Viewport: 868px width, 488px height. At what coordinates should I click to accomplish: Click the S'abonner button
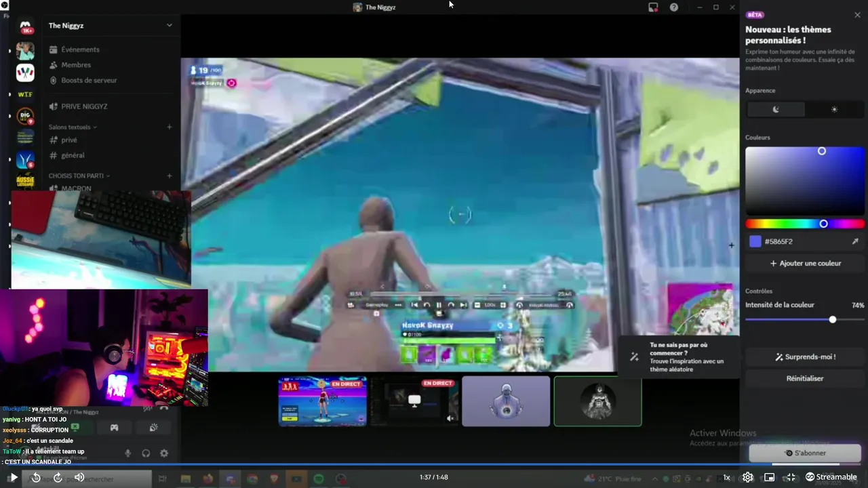pyautogui.click(x=805, y=453)
